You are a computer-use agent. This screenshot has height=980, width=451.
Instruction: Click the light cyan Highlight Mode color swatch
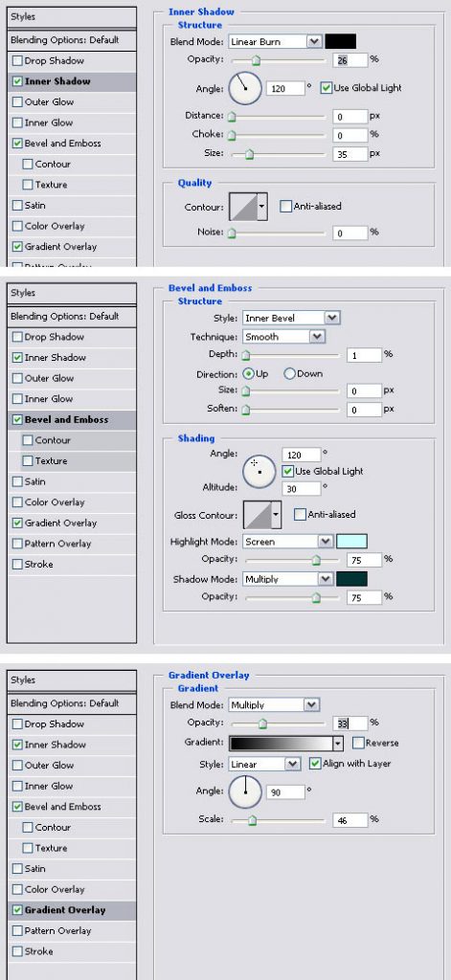pos(351,542)
